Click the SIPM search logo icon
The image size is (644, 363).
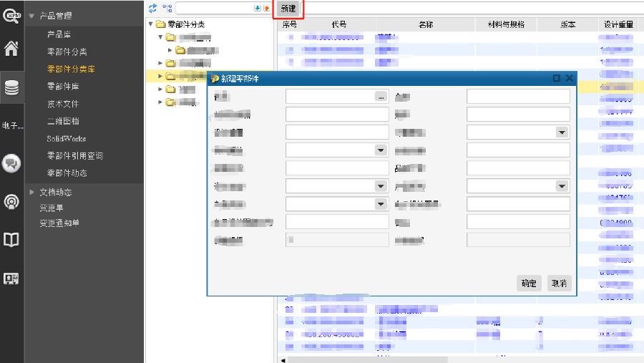(11, 14)
